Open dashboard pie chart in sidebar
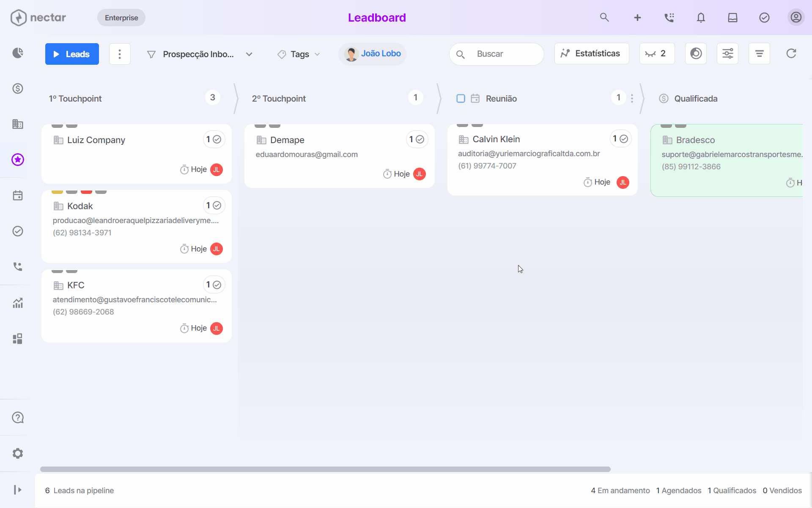The image size is (812, 508). pyautogui.click(x=18, y=53)
